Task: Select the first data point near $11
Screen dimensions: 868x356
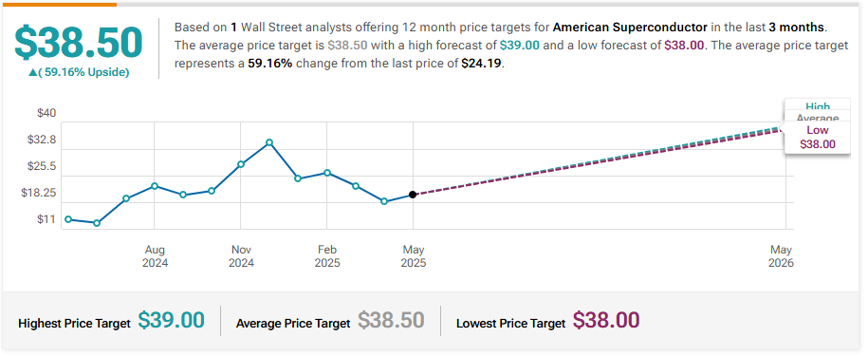Action: (68, 219)
